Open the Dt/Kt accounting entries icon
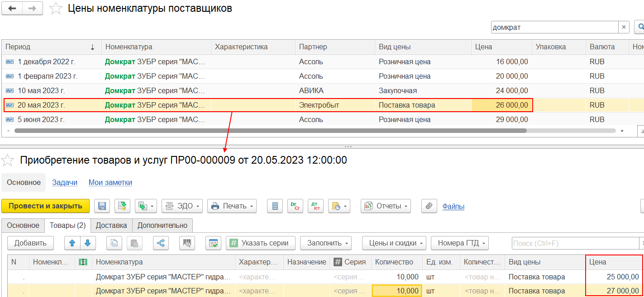Image resolution: width=644 pixels, height=297 pixels. (x=315, y=206)
